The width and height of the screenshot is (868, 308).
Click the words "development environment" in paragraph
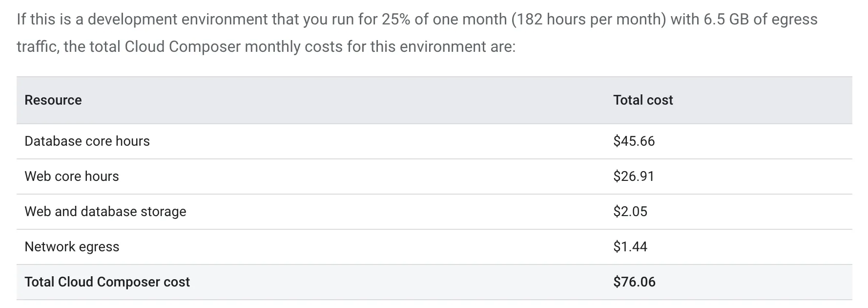193,20
